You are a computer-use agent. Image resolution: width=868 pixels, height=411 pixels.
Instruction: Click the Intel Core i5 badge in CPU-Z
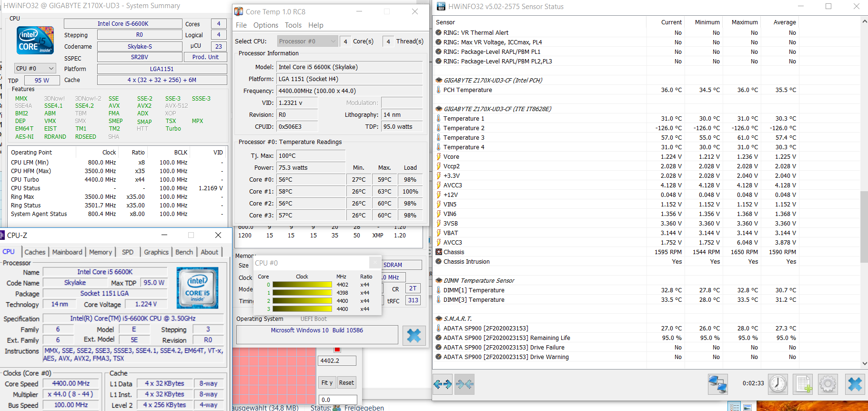click(x=197, y=288)
